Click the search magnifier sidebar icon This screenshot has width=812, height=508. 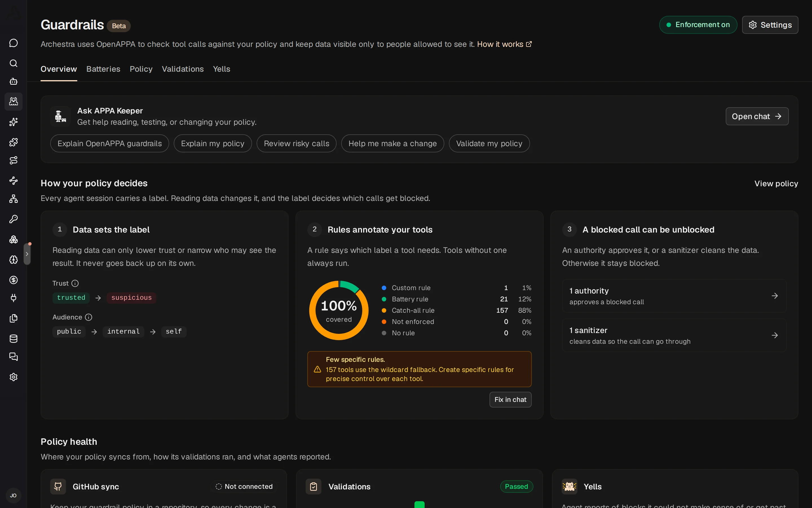pos(14,63)
